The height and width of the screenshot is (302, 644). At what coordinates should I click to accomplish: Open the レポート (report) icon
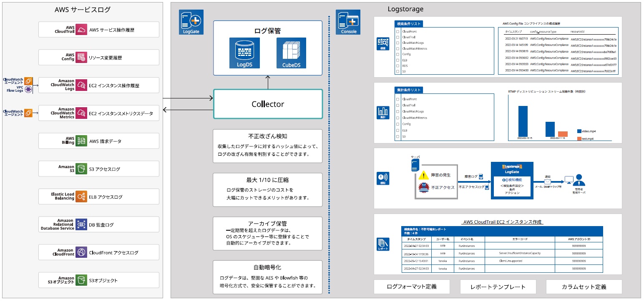click(x=383, y=244)
